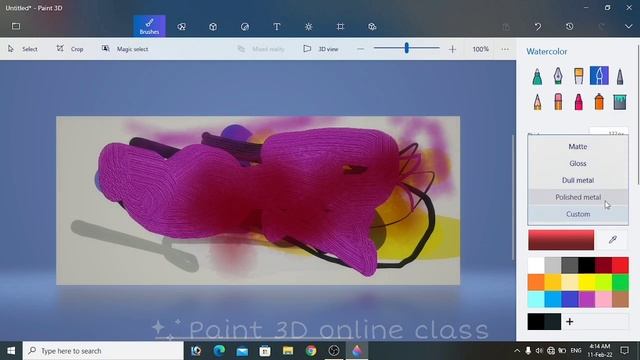Open Google Chrome from taskbar

pyautogui.click(x=311, y=351)
